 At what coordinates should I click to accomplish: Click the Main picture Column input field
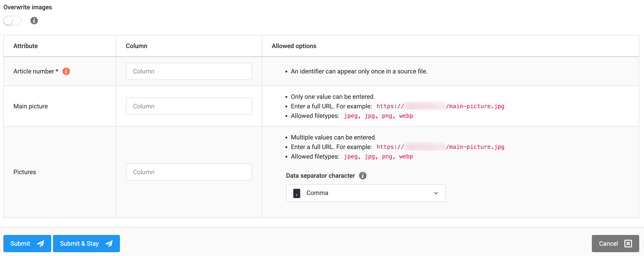tap(189, 106)
